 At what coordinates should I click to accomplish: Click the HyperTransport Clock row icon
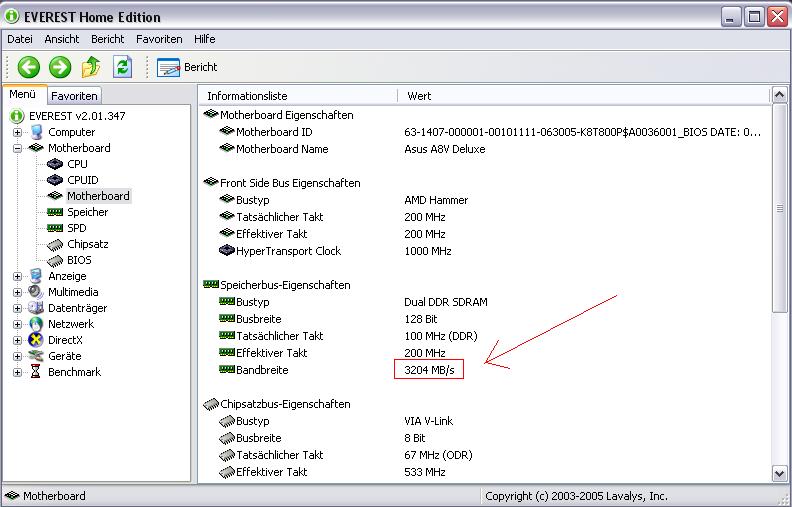click(x=227, y=250)
